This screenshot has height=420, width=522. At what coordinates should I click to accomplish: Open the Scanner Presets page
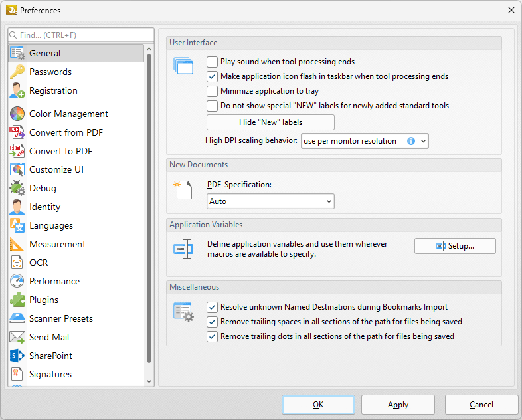pyautogui.click(x=76, y=319)
